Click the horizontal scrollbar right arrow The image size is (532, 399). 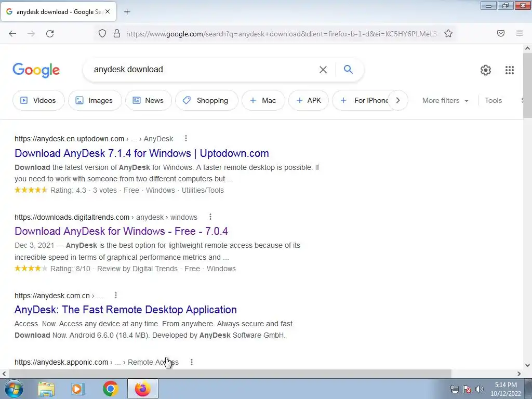[519, 374]
